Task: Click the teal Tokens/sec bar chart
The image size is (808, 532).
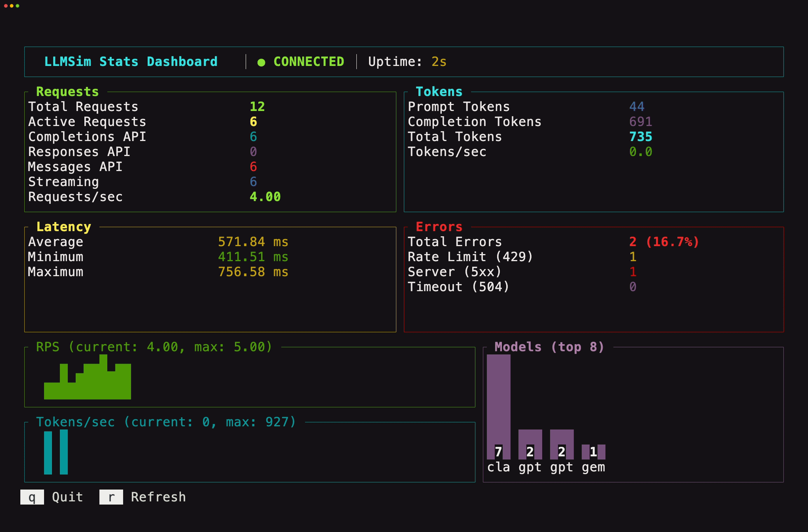Action: (56, 452)
